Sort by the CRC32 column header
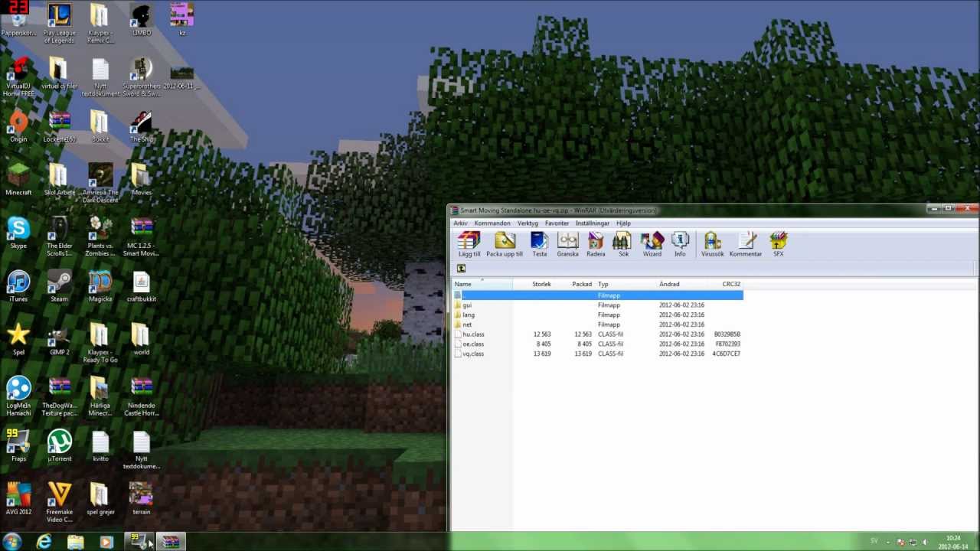Viewport: 980px width, 551px height. click(726, 284)
